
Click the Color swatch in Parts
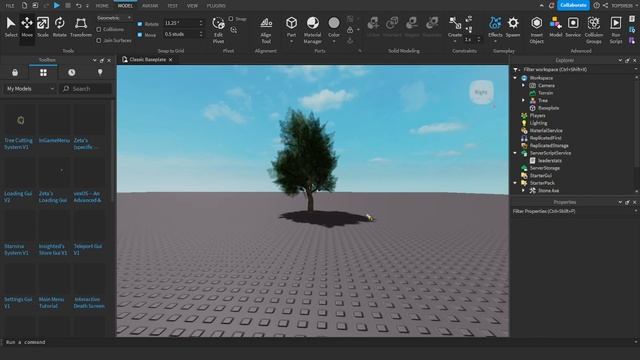point(334,23)
